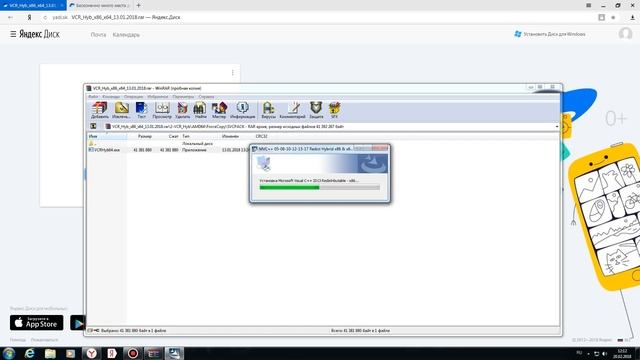Click the taskbar clock
This screenshot has width=640, height=360.
coord(622,353)
